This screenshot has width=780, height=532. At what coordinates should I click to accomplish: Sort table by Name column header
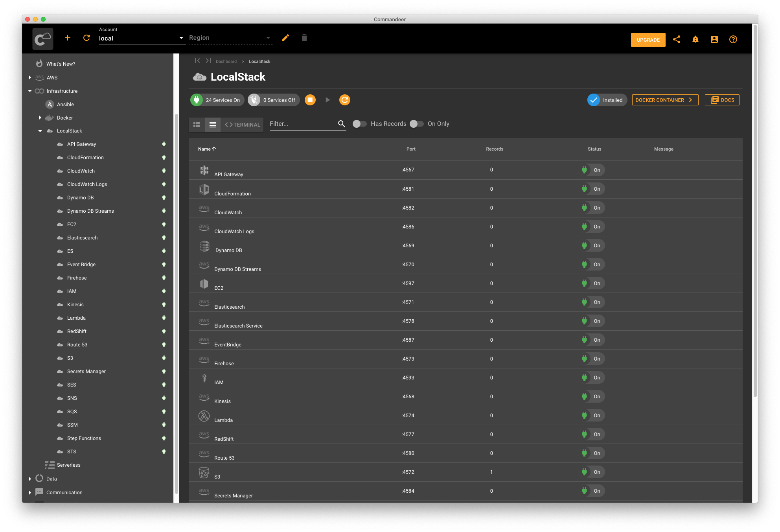[x=207, y=149]
